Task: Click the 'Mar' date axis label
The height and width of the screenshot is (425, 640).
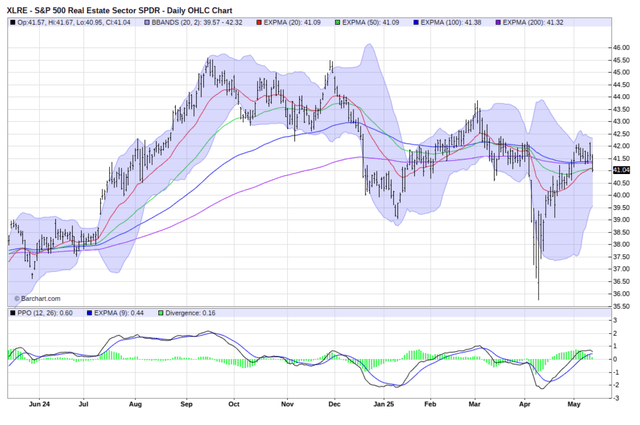Action: [x=474, y=404]
